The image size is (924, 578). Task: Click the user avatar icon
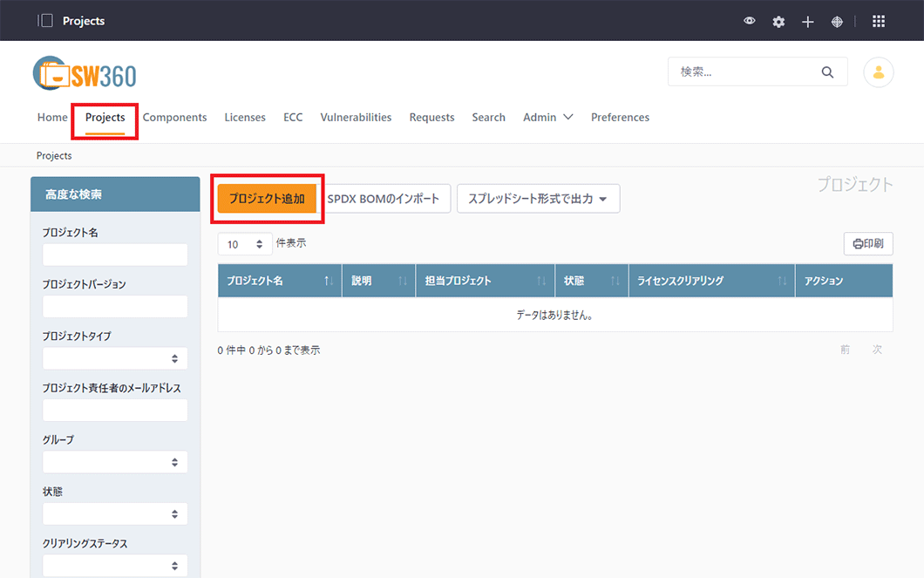(878, 72)
